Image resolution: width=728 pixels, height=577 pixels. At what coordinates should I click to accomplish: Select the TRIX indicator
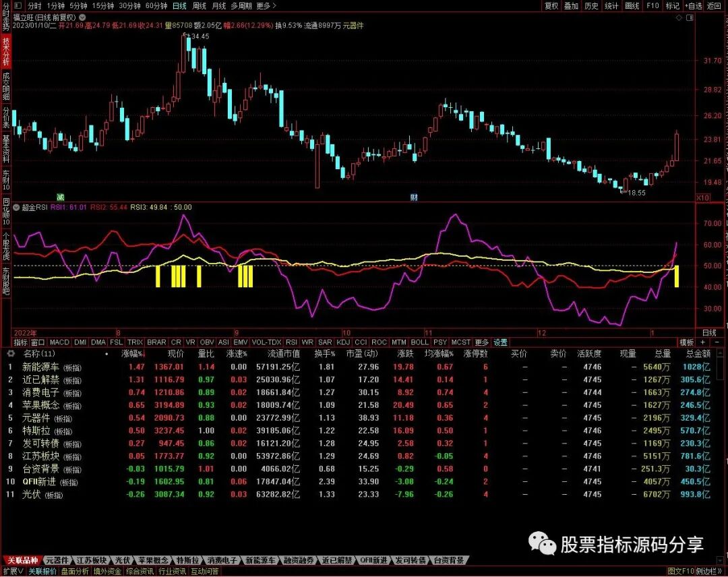(x=135, y=342)
